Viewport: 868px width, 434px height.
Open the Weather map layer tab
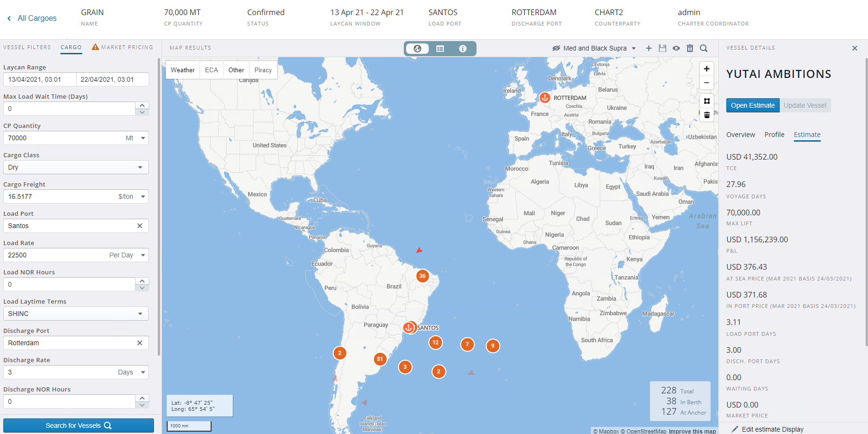[183, 69]
